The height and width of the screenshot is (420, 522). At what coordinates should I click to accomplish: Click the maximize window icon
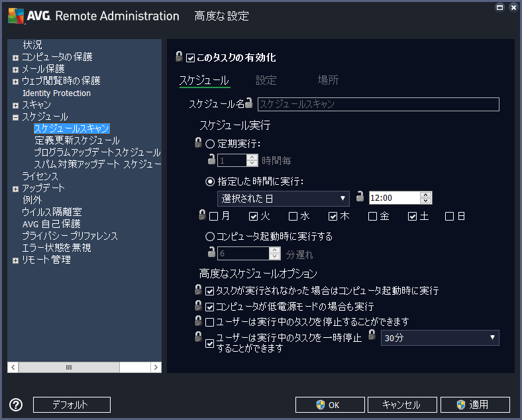[x=499, y=7]
